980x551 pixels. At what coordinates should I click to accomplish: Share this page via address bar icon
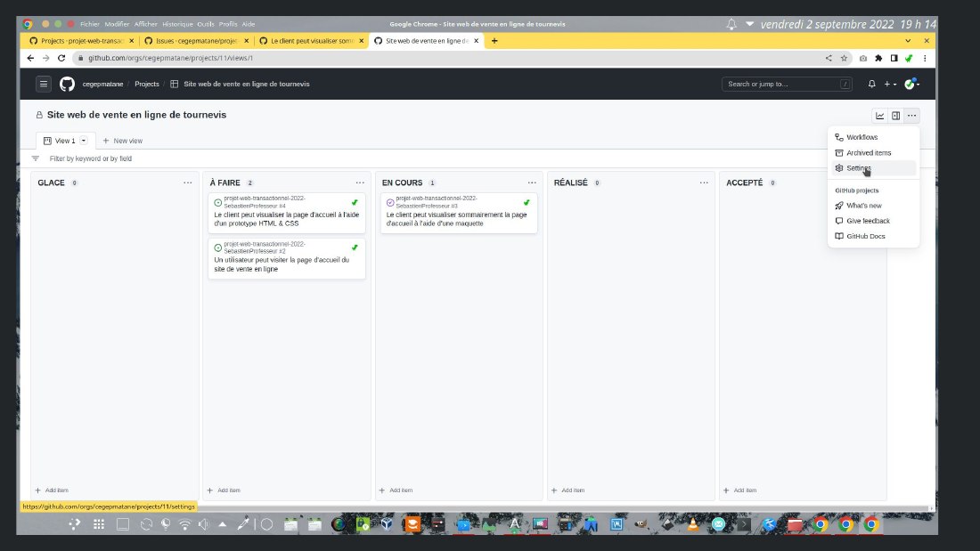[829, 58]
